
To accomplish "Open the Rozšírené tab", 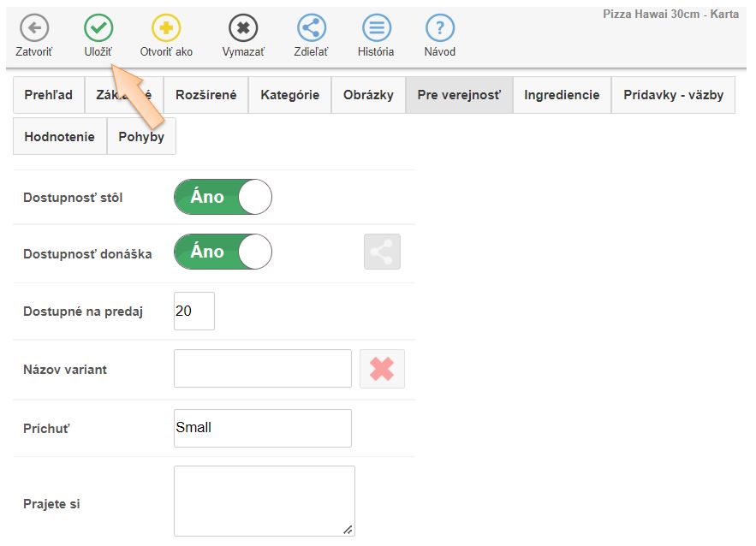I will tap(205, 95).
